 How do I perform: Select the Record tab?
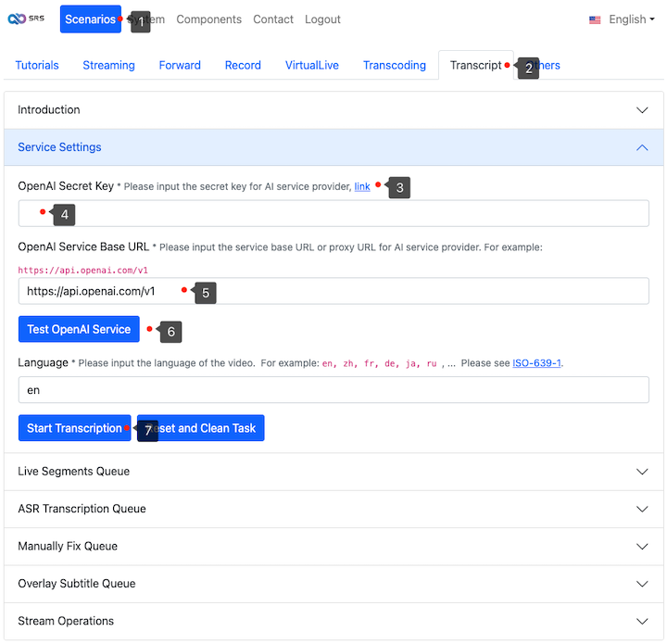243,66
